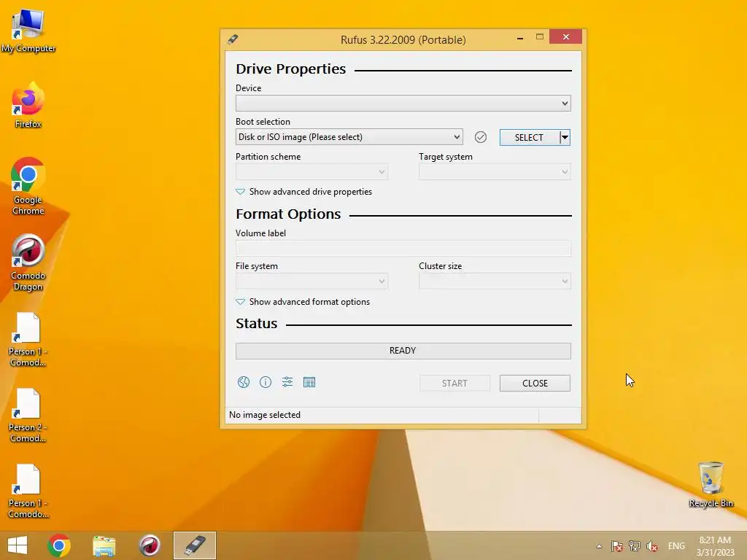Open the taskbar clock showing 8:21 AM
747x560 pixels.
715,546
